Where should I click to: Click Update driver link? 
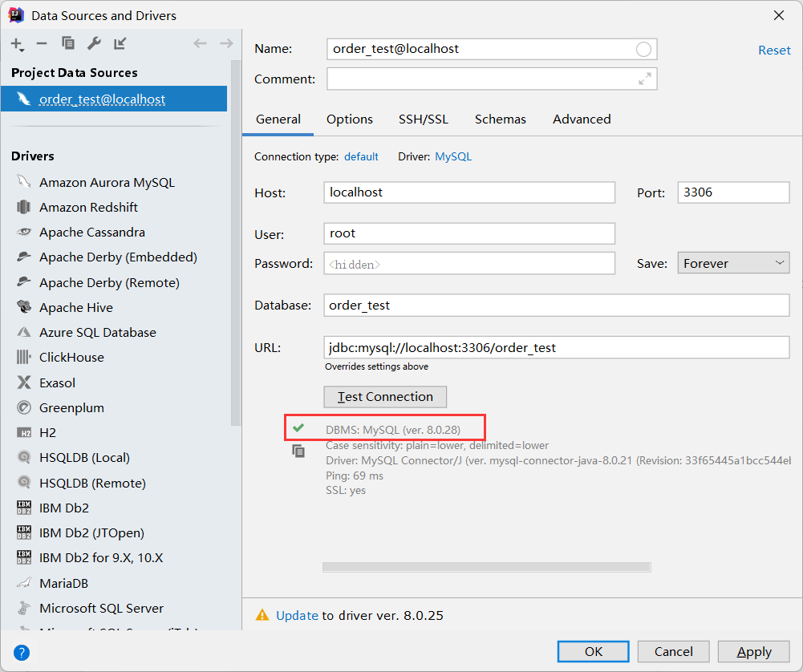click(x=297, y=615)
